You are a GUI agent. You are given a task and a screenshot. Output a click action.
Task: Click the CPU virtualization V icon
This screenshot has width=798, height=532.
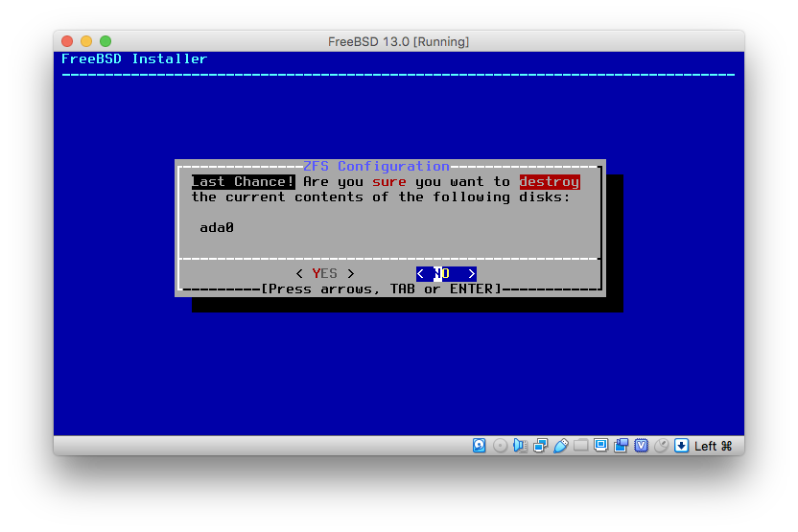[641, 446]
